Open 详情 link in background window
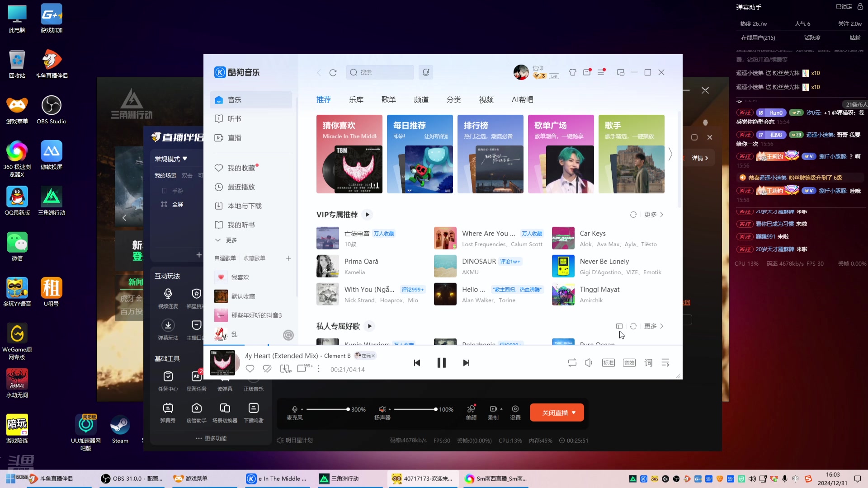 point(700,158)
